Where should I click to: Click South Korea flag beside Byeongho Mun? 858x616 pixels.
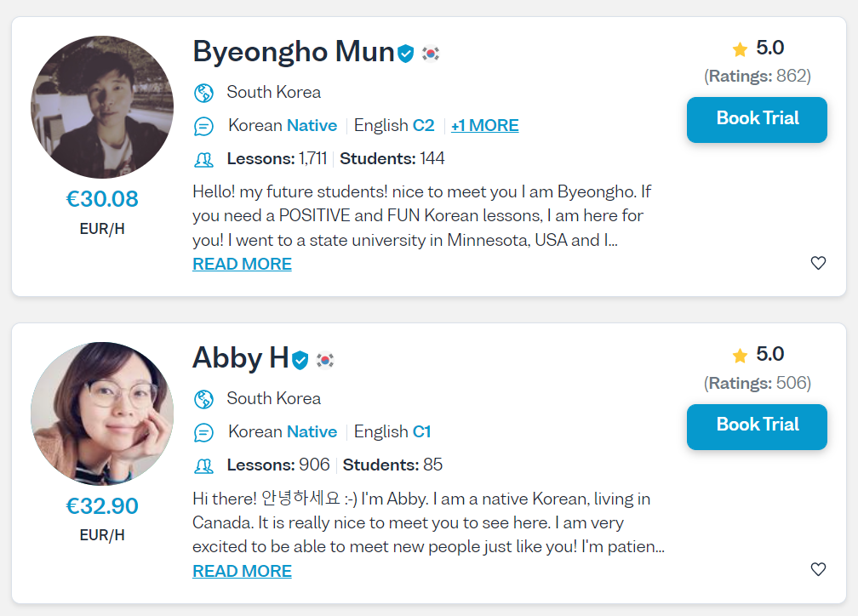click(x=431, y=54)
